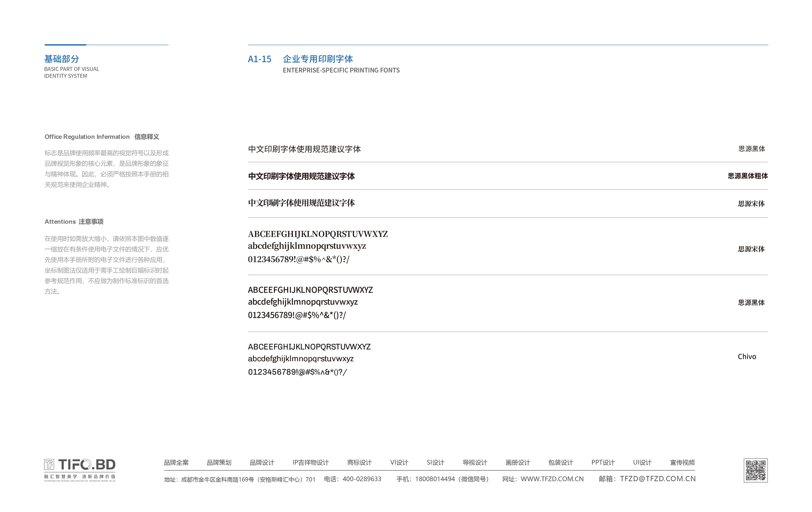
Task: Select the 画册设计 footer item
Action: [518, 462]
